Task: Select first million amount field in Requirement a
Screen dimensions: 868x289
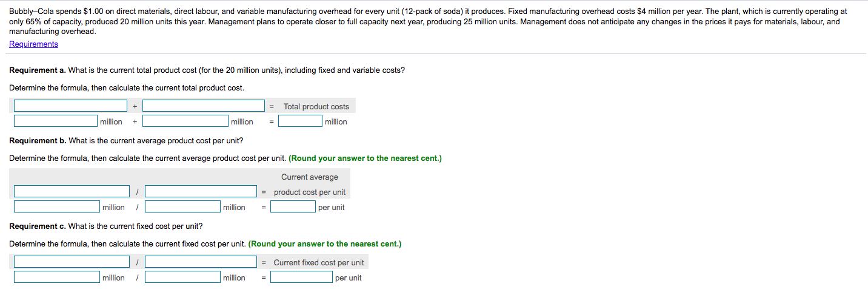Action: [56, 121]
